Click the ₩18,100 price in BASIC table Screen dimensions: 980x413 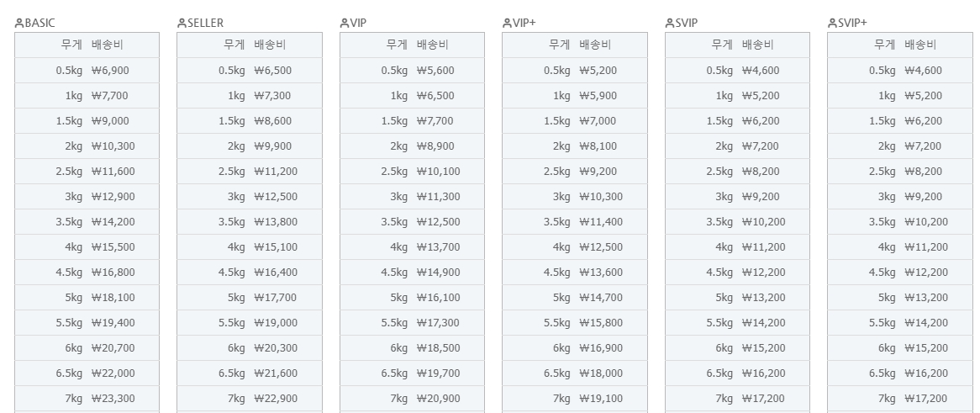click(x=113, y=298)
